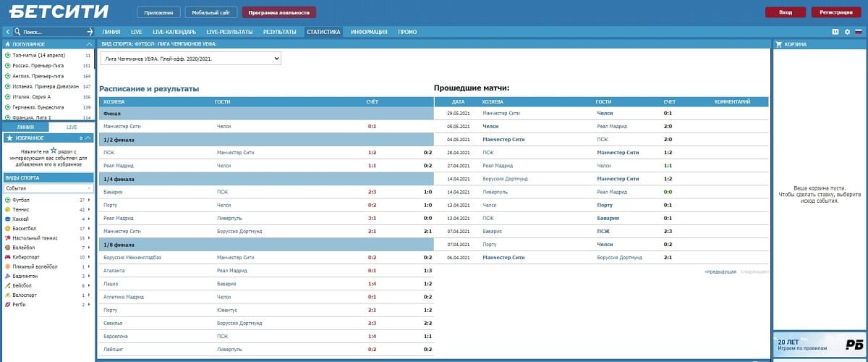Expand the Футбол sport arrow

click(90, 200)
